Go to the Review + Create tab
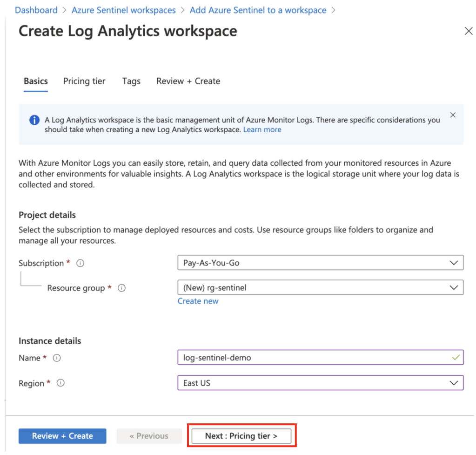 pyautogui.click(x=188, y=81)
